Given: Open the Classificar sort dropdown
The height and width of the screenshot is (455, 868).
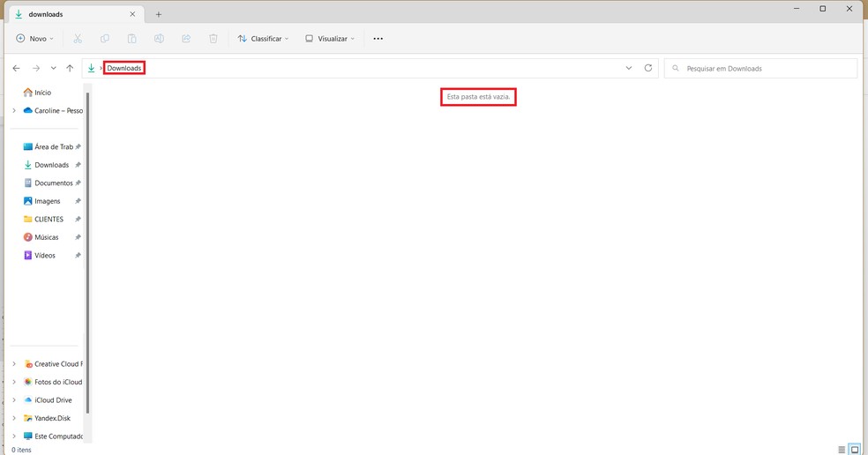Looking at the screenshot, I should pyautogui.click(x=264, y=39).
